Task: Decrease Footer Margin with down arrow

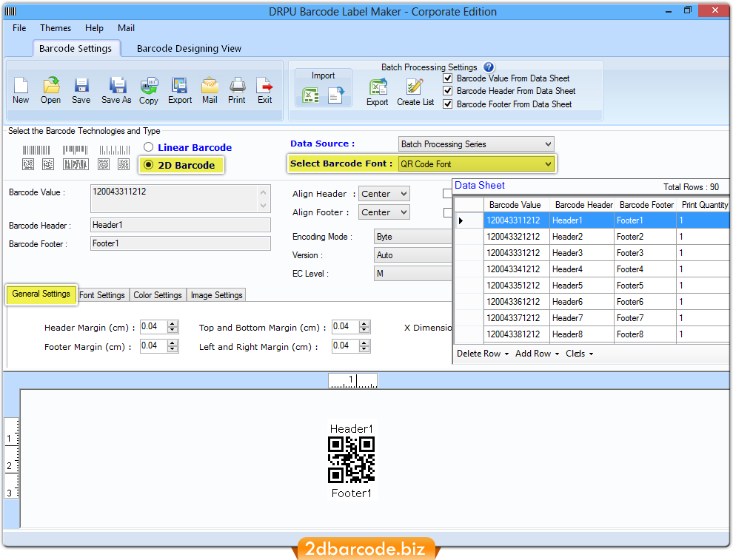Action: 173,349
